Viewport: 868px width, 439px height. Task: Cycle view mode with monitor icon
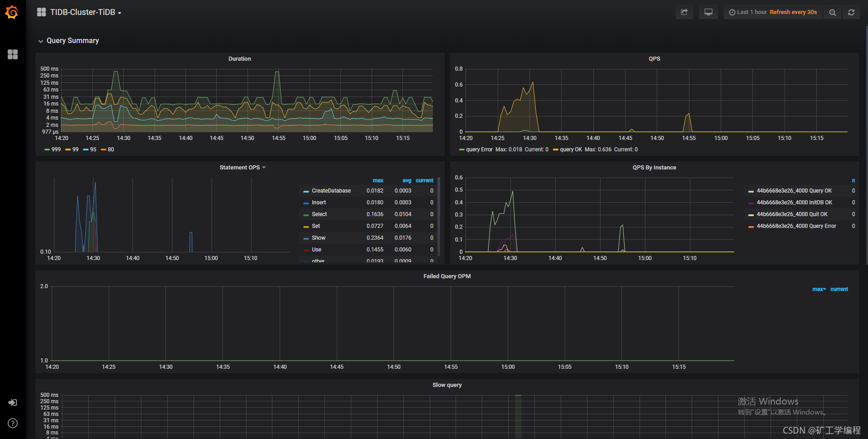tap(708, 12)
